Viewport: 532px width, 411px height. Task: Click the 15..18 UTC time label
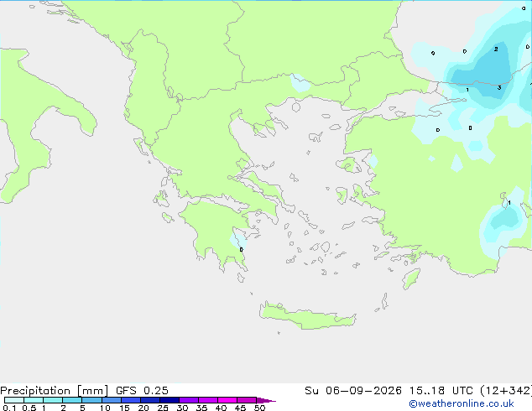pos(441,391)
